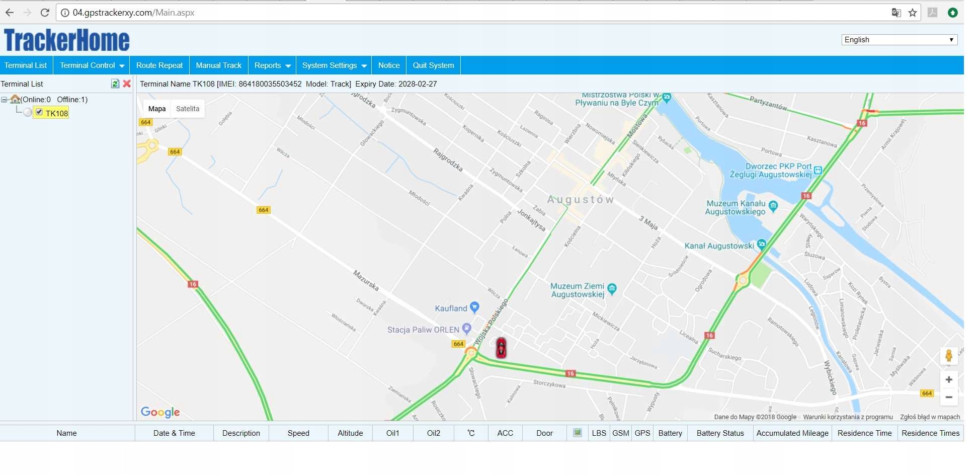Select the red car marker on the map
980x475 pixels.
[501, 348]
